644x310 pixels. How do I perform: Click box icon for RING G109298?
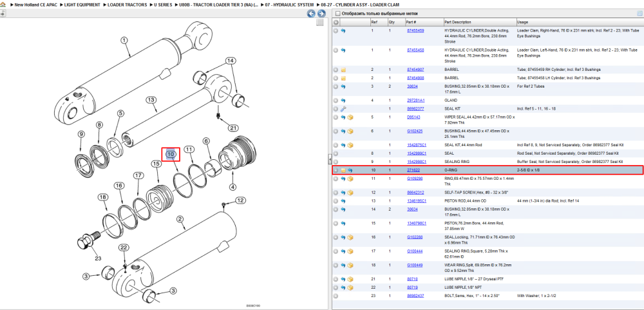350,179
